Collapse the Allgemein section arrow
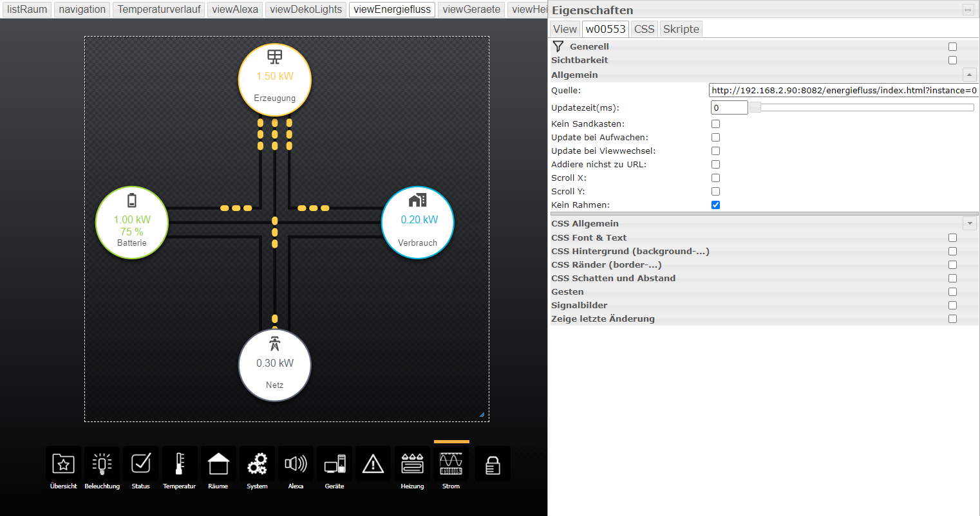The width and height of the screenshot is (980, 516). point(969,75)
